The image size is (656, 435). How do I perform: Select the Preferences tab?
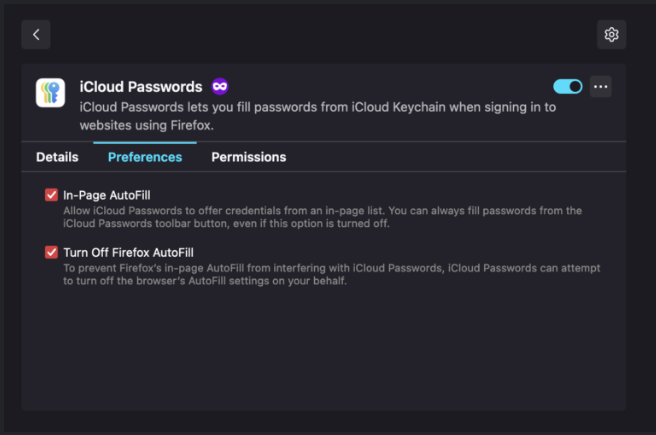[x=145, y=157]
